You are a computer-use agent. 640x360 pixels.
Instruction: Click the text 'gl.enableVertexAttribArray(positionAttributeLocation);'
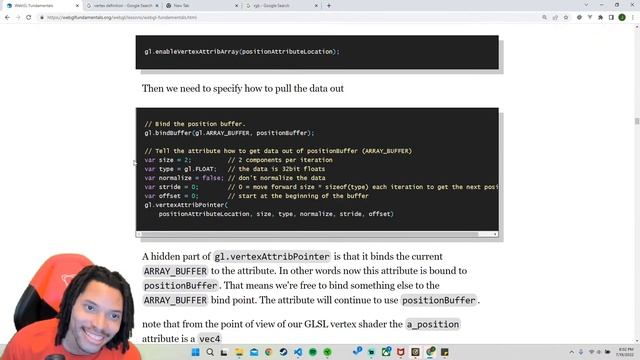click(242, 52)
